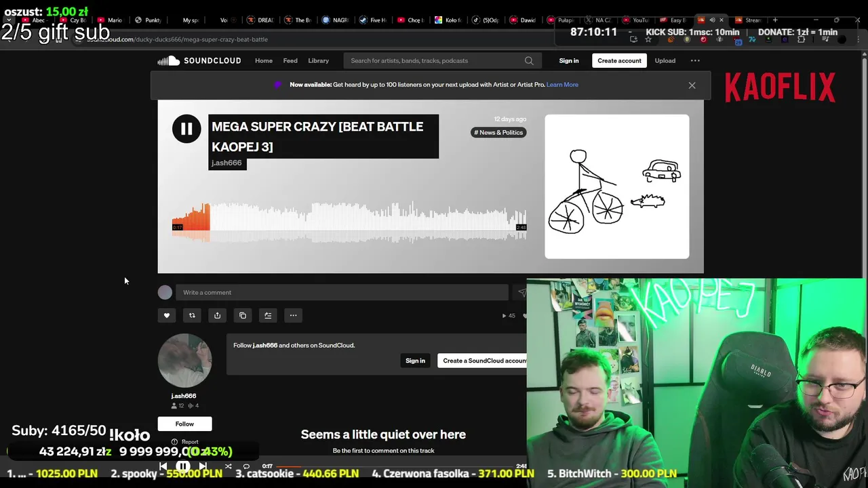Switch to the Stream browser tab
The image size is (868, 488).
[x=749, y=20]
